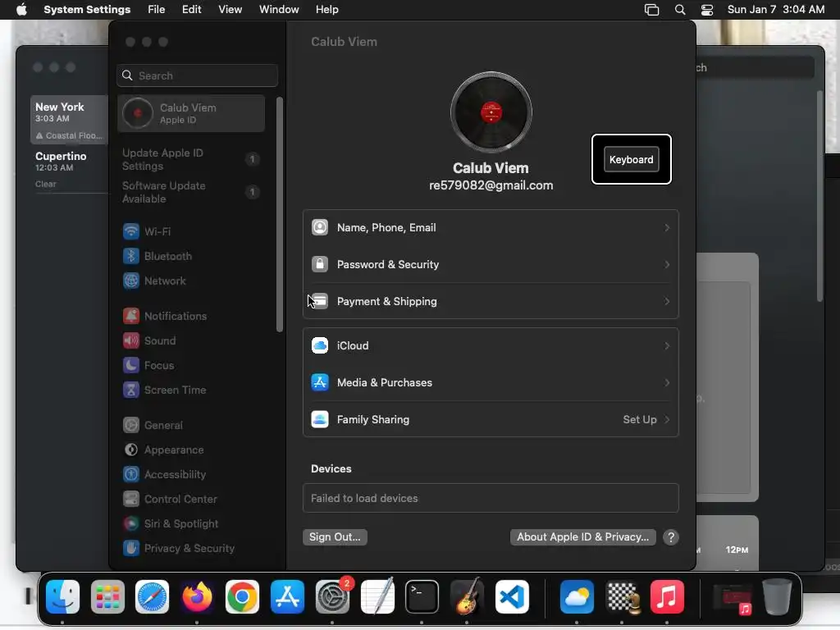Screen dimensions: 840x630
Task: Open the View menu
Action: click(x=230, y=10)
